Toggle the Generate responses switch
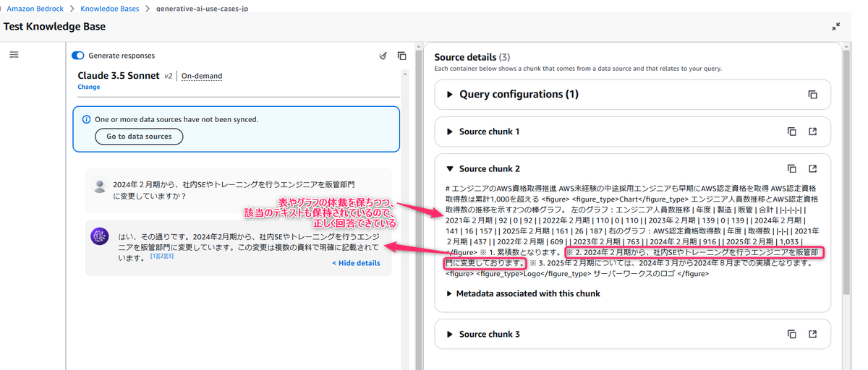868x370 pixels. coord(78,56)
